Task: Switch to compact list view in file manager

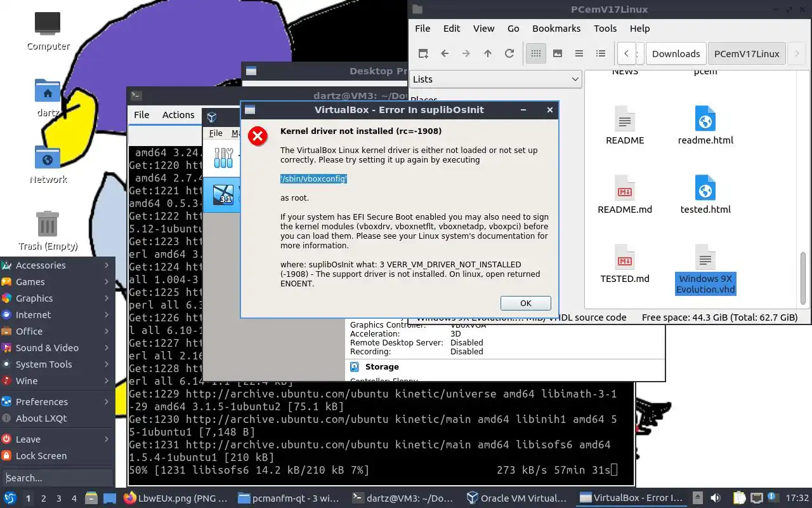Action: (x=579, y=53)
